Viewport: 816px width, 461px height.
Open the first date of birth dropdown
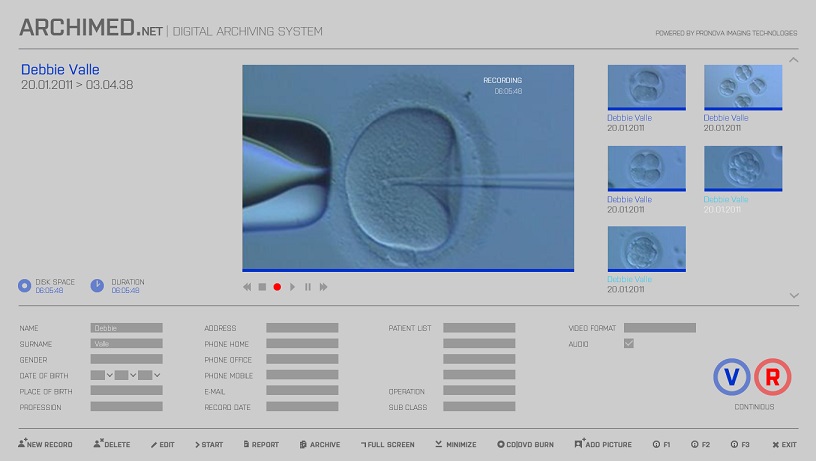pyautogui.click(x=101, y=376)
